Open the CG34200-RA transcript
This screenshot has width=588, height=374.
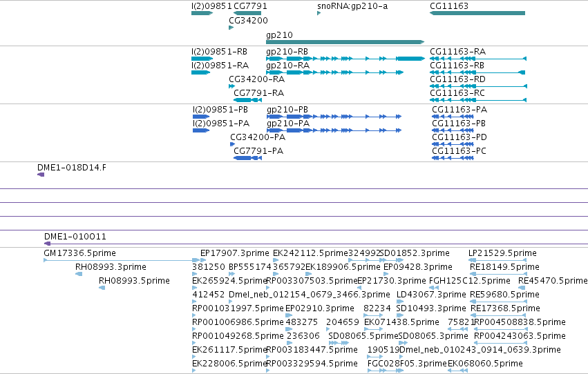[x=256, y=79]
